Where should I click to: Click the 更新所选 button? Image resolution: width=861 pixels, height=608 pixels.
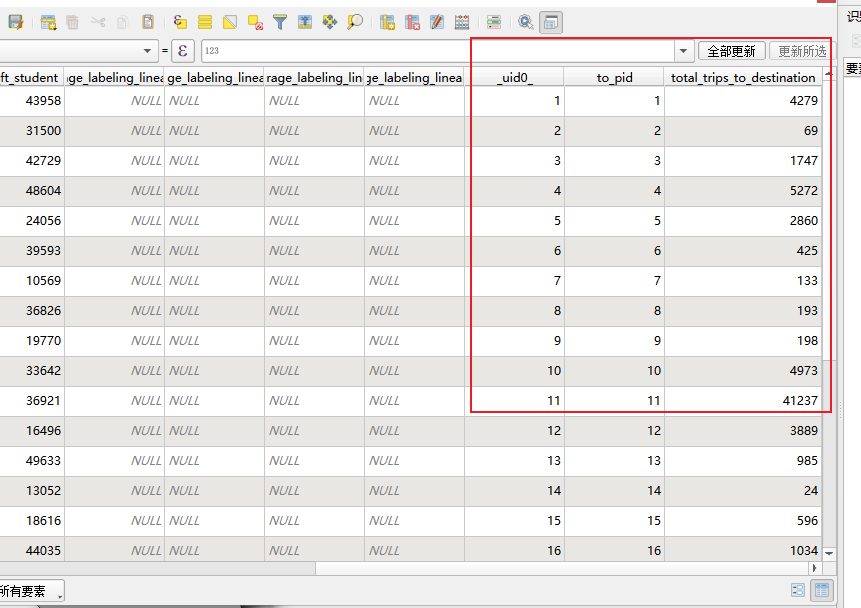point(802,51)
